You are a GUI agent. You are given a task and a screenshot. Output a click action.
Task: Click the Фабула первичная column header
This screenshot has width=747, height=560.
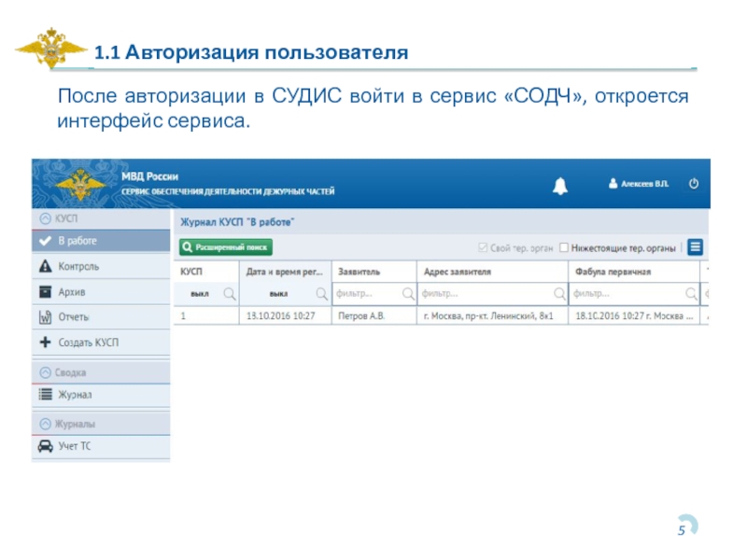coord(634,272)
